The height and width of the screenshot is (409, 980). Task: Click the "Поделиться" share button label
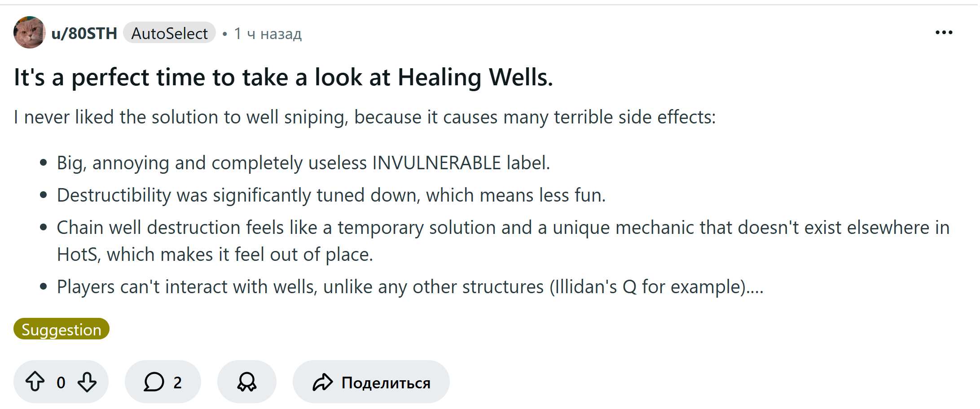(386, 383)
